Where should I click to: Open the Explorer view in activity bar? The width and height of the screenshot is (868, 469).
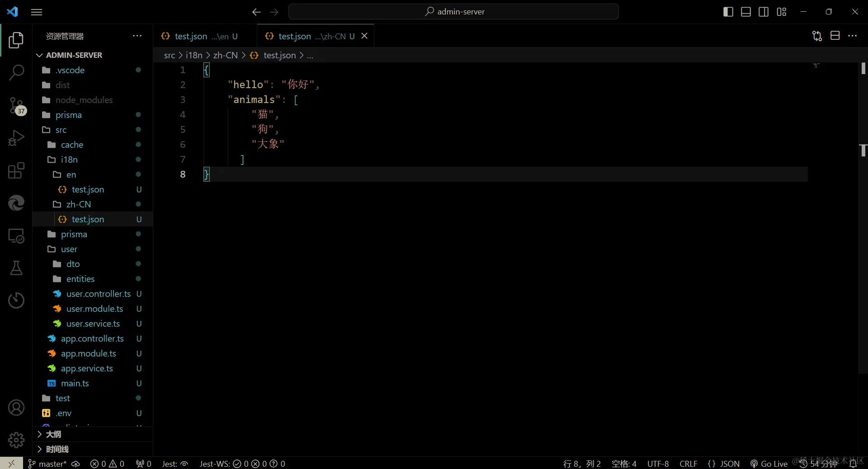tap(16, 40)
